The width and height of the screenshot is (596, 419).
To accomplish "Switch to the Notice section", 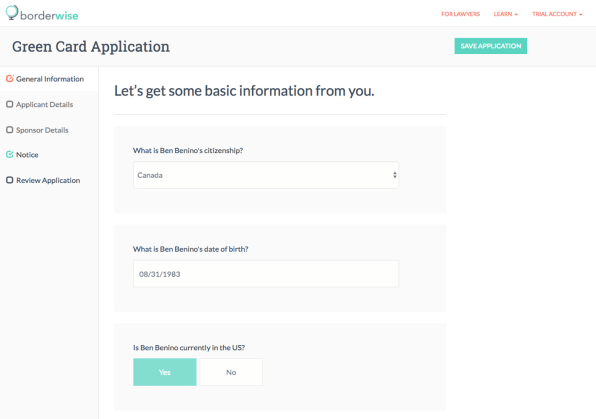I will coord(27,155).
